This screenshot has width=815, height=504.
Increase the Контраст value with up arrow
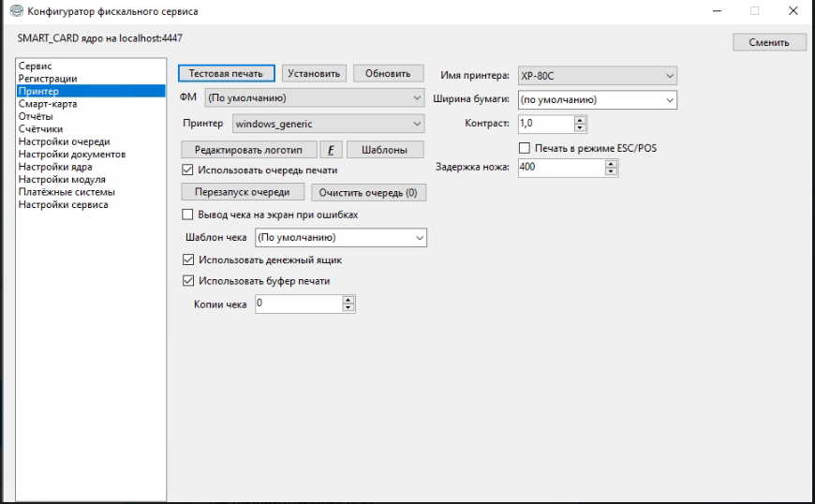580,120
